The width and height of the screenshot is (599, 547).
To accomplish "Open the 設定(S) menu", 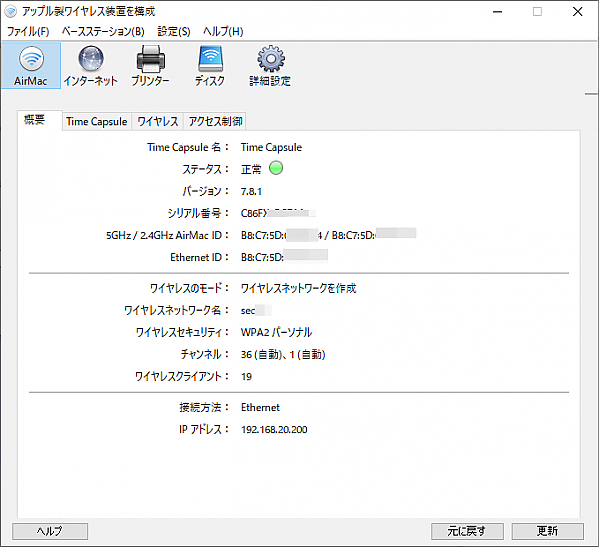I will coord(174,31).
